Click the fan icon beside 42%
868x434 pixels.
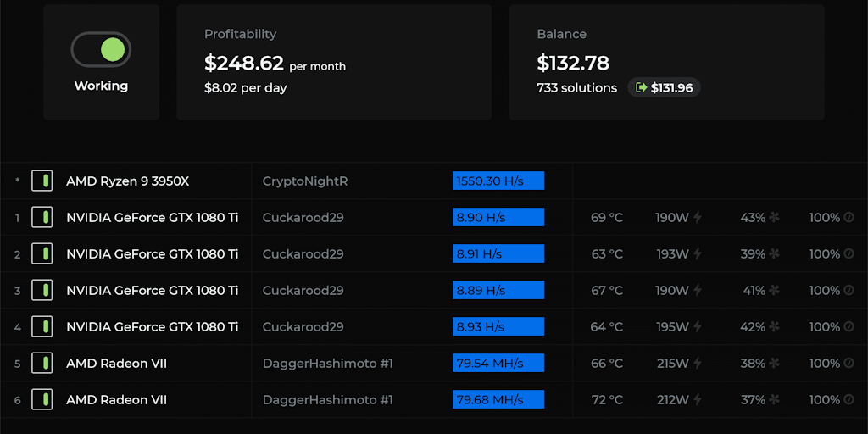[774, 326]
